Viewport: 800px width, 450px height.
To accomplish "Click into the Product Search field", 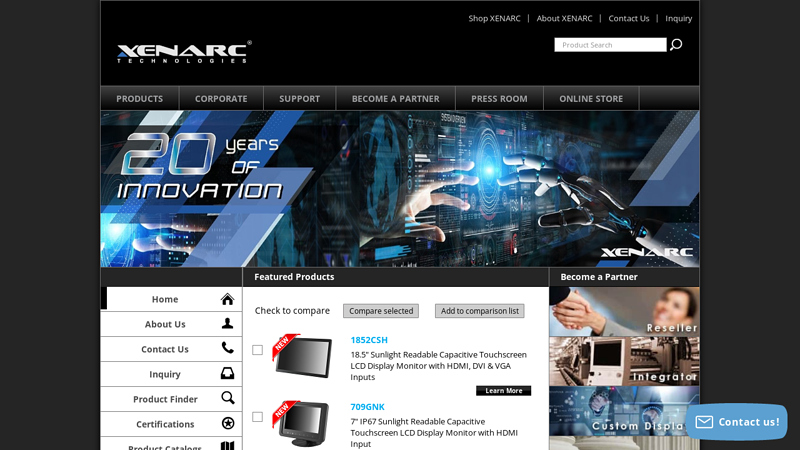I will pyautogui.click(x=610, y=45).
